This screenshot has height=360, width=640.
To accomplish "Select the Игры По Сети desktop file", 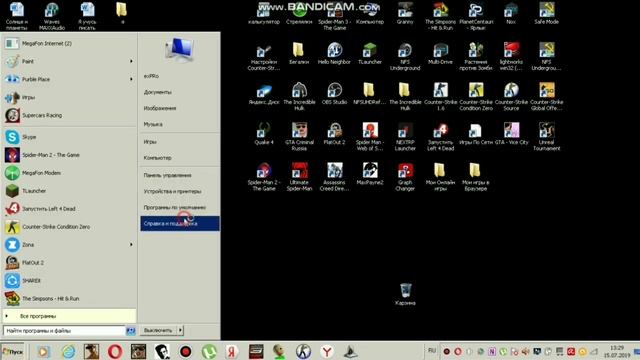I will pyautogui.click(x=476, y=133).
